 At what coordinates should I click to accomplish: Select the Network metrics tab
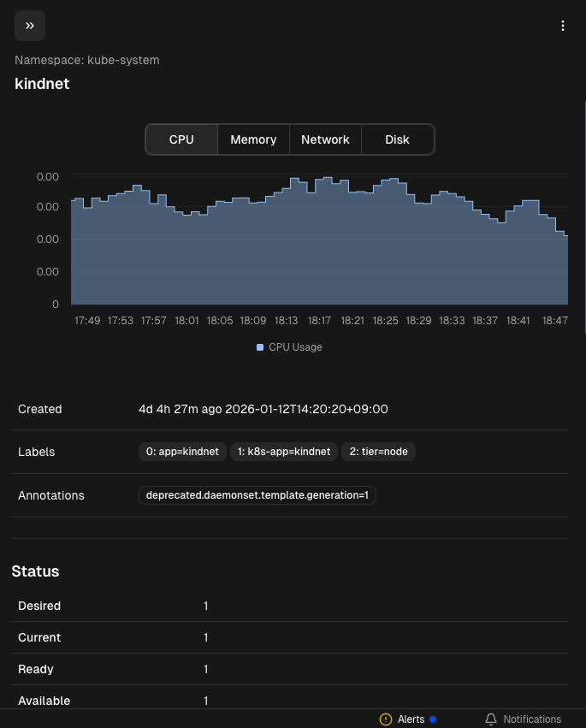pos(325,139)
